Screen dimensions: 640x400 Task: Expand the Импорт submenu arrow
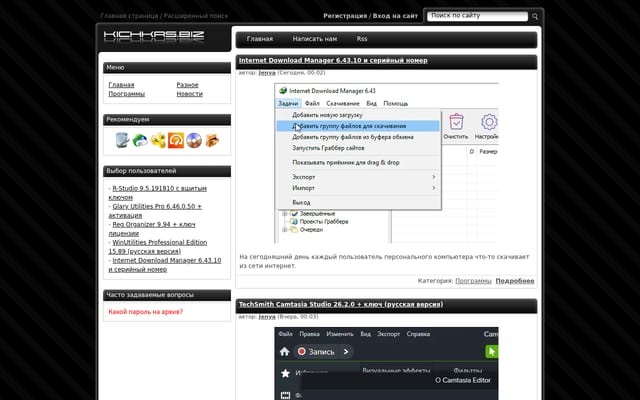click(434, 188)
